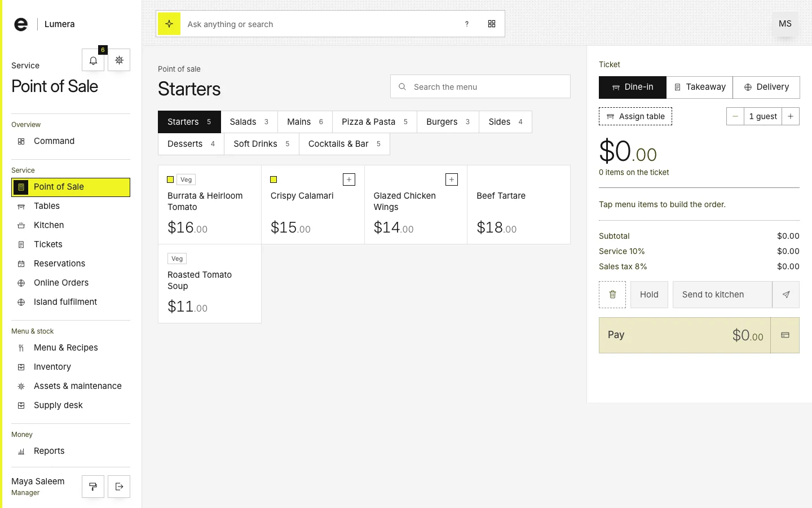
Task: Open Tickets in the sidebar
Action: click(70, 244)
